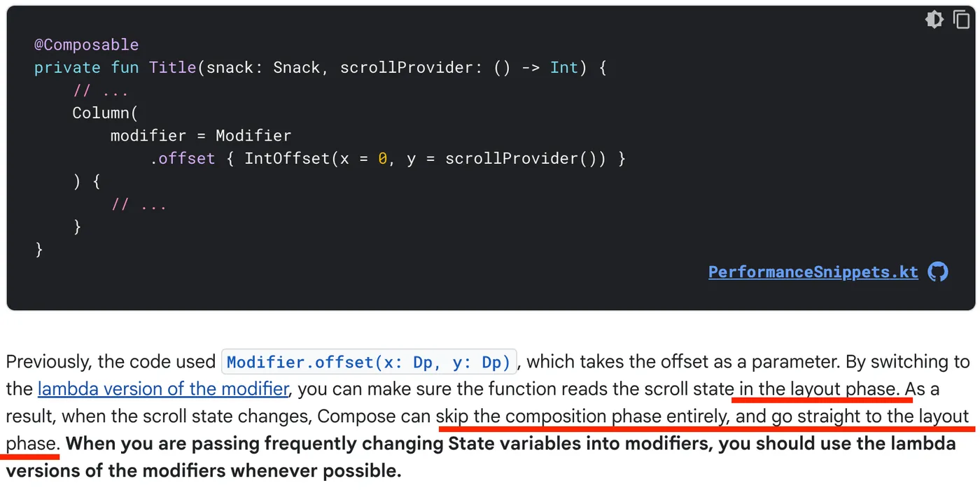Screen dimensions: 980x490
Task: Click the Modifier.offset(x: Dp, y: Dp) code reference
Action: [x=369, y=362]
